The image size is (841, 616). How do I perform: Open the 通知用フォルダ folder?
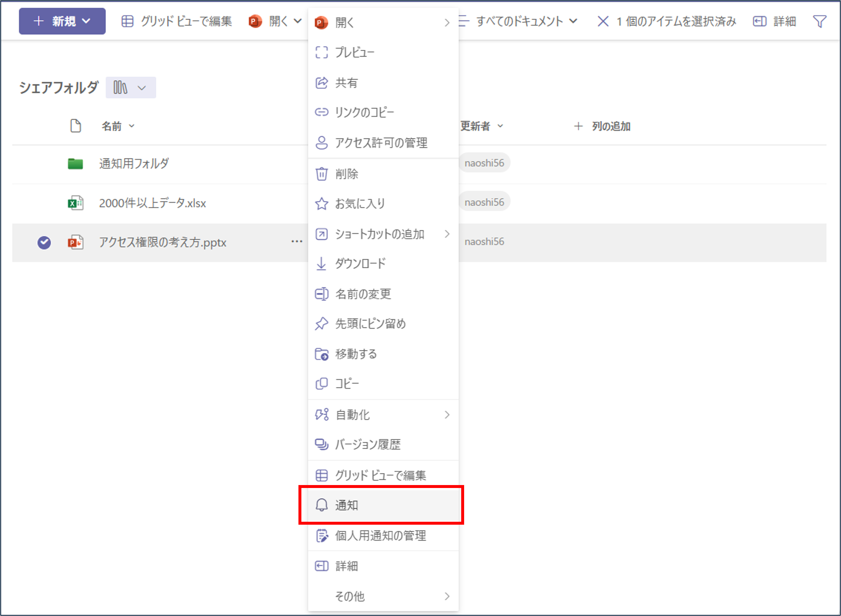click(134, 163)
